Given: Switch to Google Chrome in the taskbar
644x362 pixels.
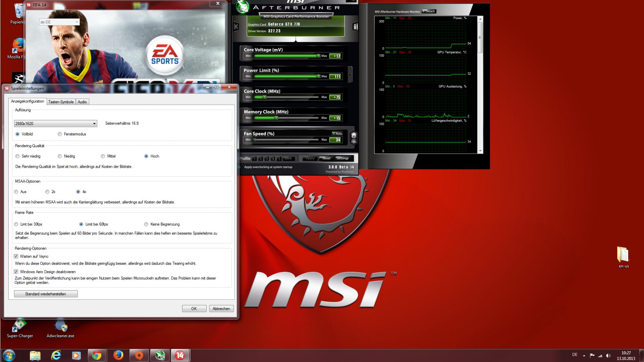Looking at the screenshot, I should click(x=97, y=355).
